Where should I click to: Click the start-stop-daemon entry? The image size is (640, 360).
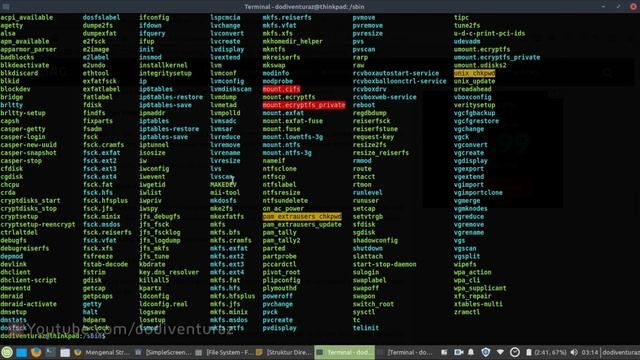pos(384,264)
